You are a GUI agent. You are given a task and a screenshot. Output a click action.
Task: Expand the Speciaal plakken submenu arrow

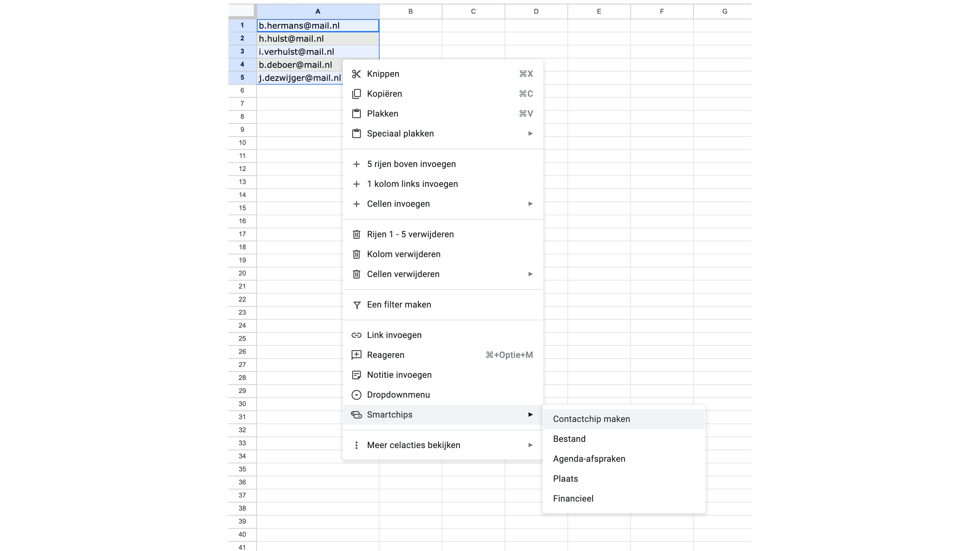[530, 133]
